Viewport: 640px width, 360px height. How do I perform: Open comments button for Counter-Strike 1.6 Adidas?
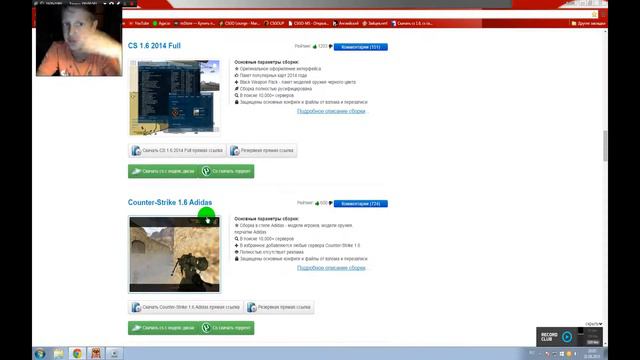pyautogui.click(x=361, y=203)
